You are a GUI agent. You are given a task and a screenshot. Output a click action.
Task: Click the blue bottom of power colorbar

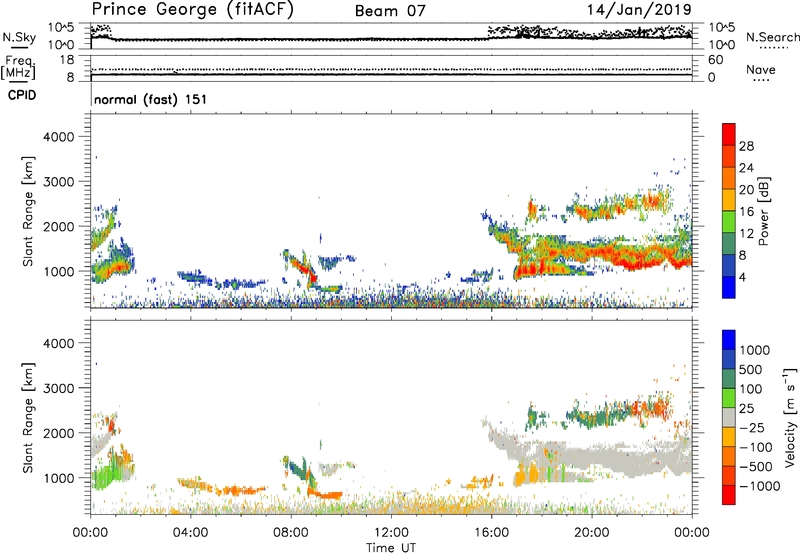tap(729, 287)
